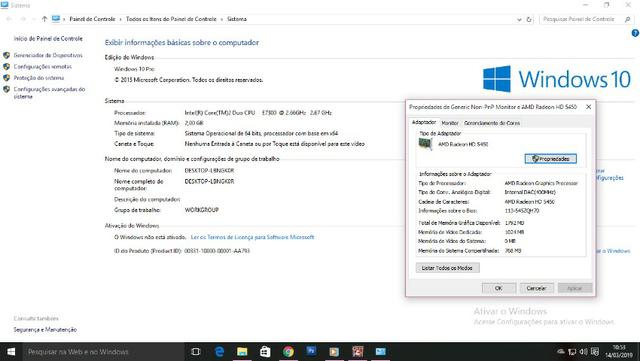Read the Microsoft software license terms link
Screen dimensions: 640x361
252,237
